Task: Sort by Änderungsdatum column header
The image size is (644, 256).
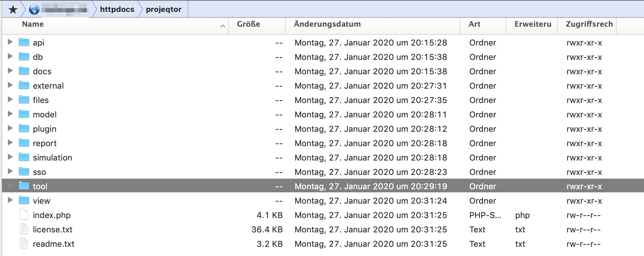Action: [x=327, y=24]
